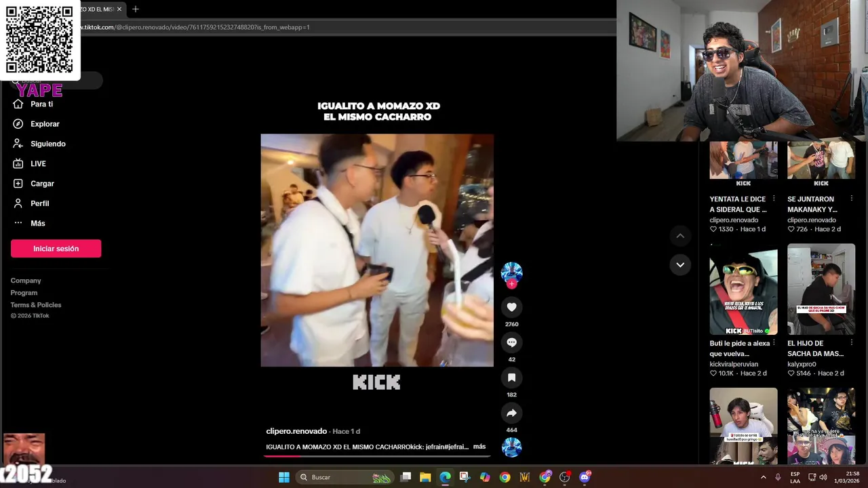The height and width of the screenshot is (488, 868).
Task: Open comments with the speech bubble icon
Action: pos(511,342)
